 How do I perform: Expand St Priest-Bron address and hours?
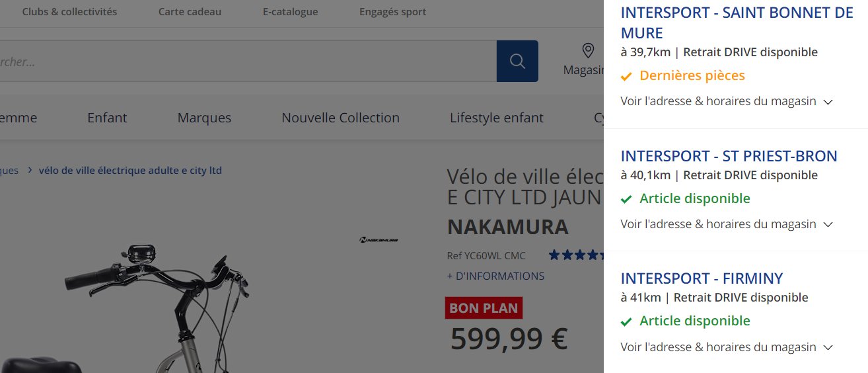click(x=726, y=224)
